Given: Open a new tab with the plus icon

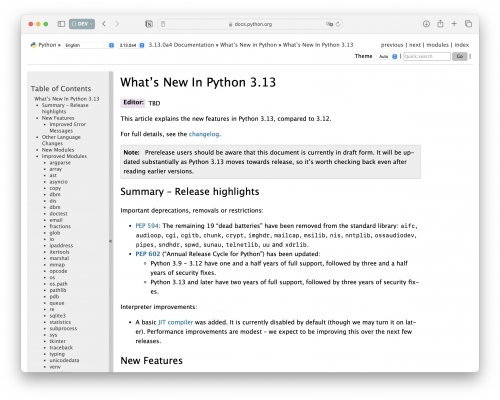Looking at the screenshot, I should tap(454, 24).
